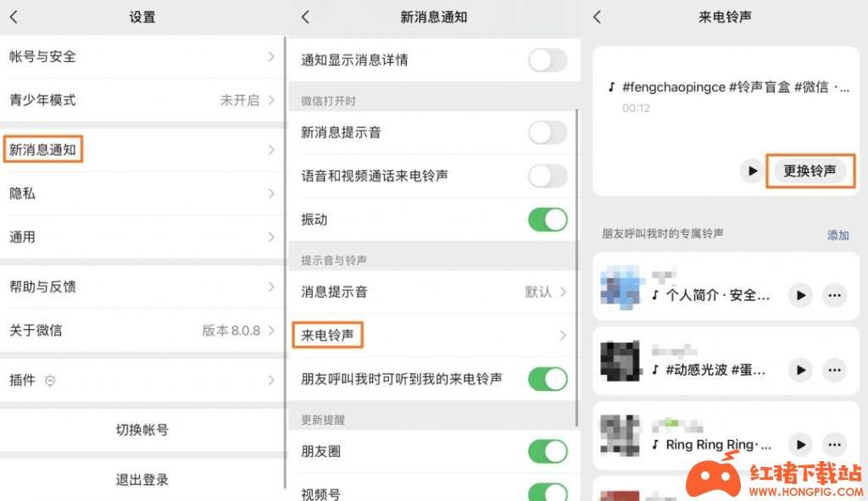This screenshot has width=868, height=501.
Task: Open 帮助与反馈 in settings
Action: pyautogui.click(x=142, y=287)
